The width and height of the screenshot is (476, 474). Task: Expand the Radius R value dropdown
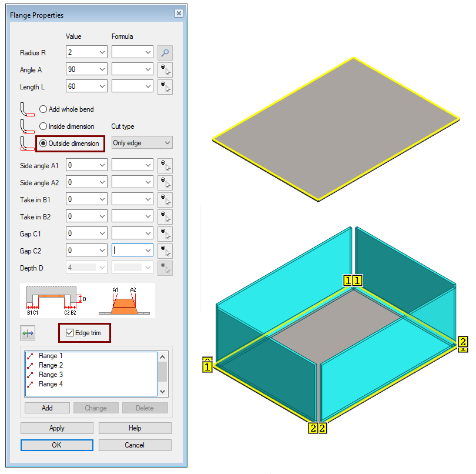102,53
